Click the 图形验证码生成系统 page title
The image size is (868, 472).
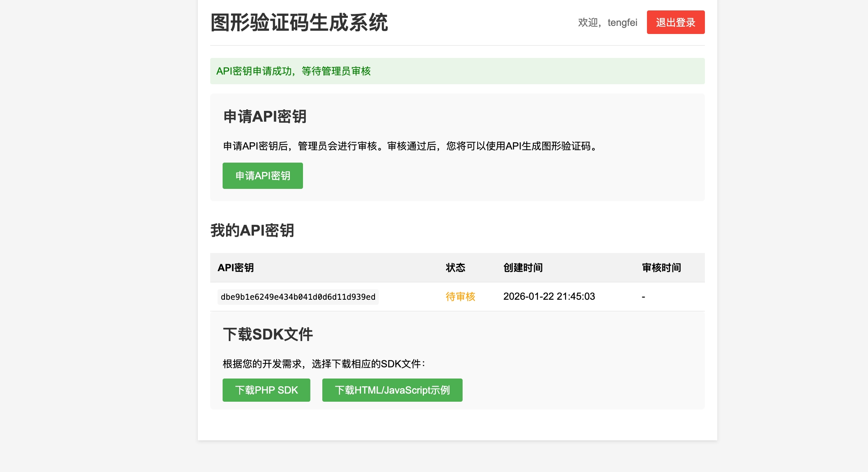[299, 22]
